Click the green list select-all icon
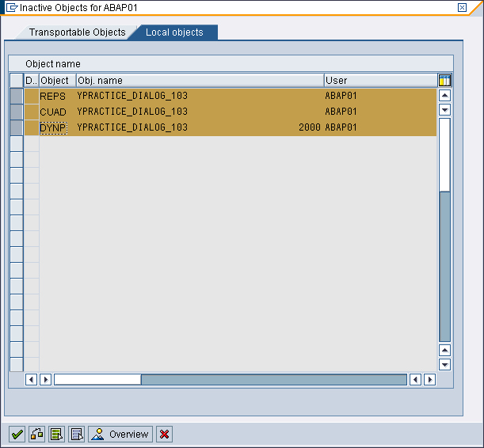Image resolution: width=484 pixels, height=448 pixels. point(56,434)
